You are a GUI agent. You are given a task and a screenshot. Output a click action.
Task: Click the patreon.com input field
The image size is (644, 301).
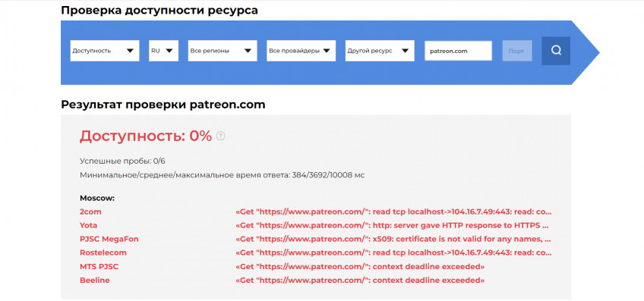[459, 51]
